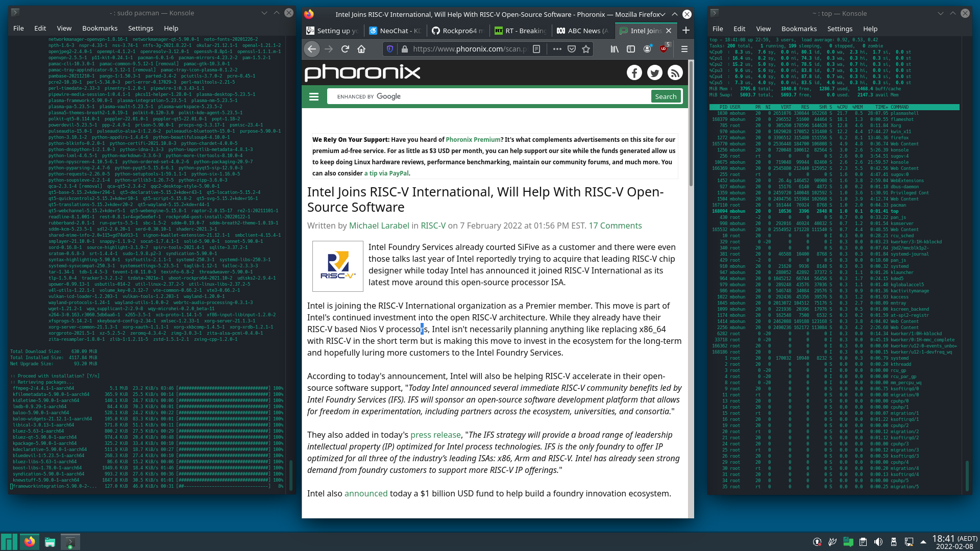Switch to the NeoChat browser tab
This screenshot has height=551, width=980.
click(x=395, y=31)
